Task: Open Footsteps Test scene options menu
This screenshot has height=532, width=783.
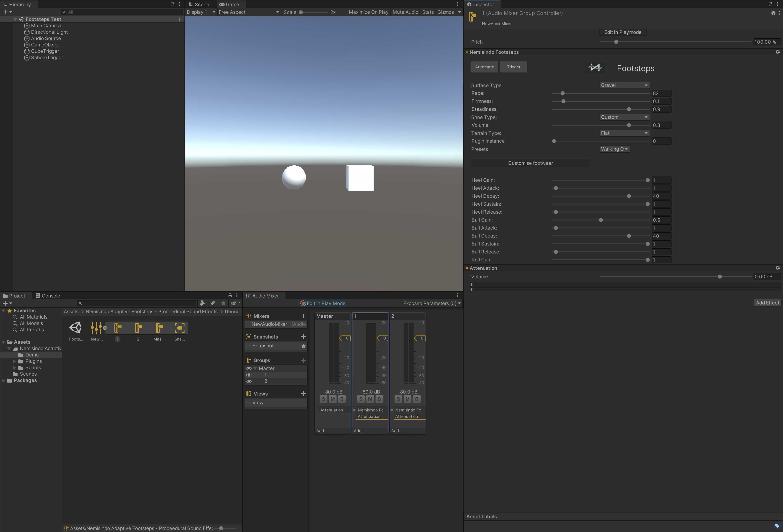Action: [x=180, y=20]
